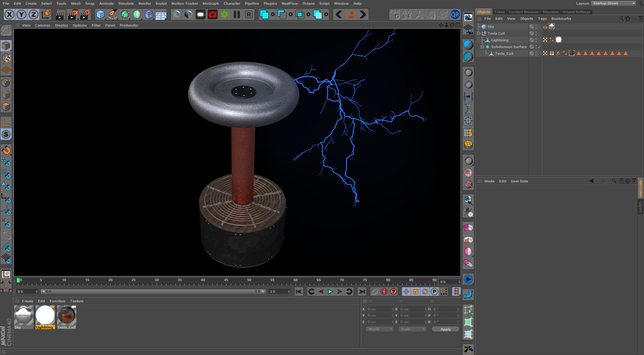Select the spline pen tool in the toolbar
This screenshot has width=644, height=355.
[x=112, y=14]
